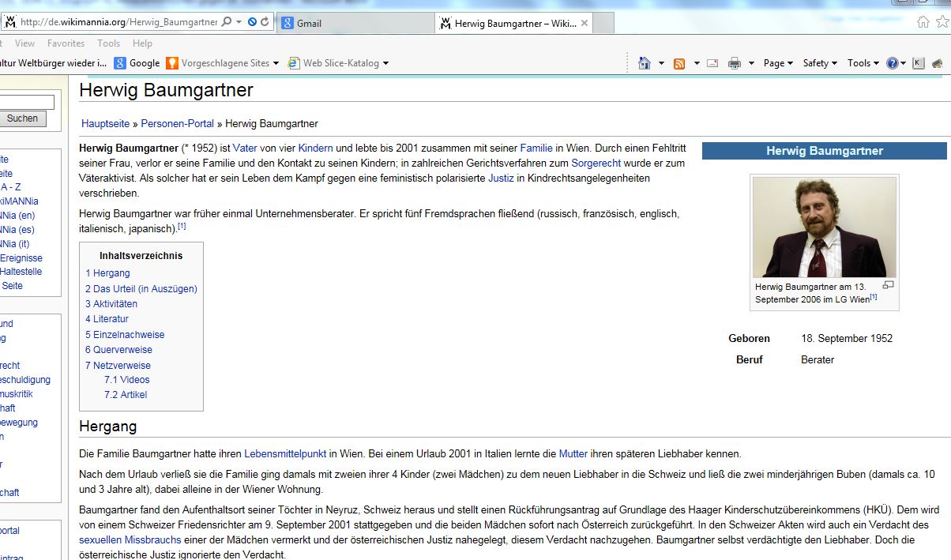Click the refresh icon in address bar

tap(265, 22)
